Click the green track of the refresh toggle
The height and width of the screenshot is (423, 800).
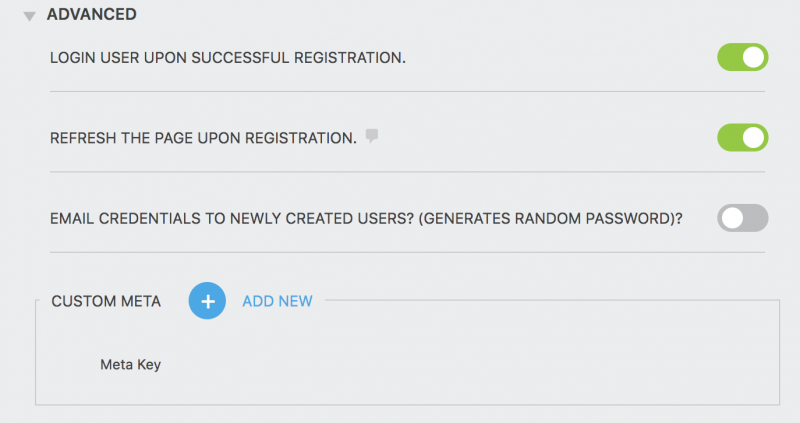[730, 137]
